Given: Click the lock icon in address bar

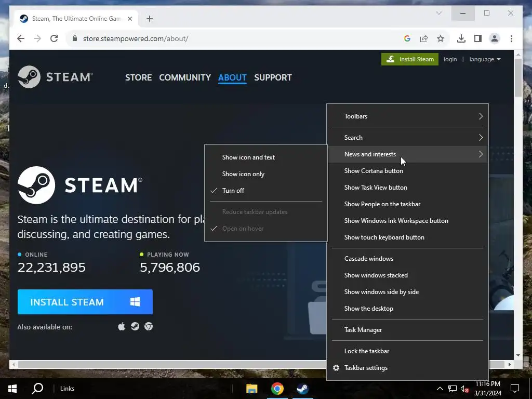Looking at the screenshot, I should [x=75, y=38].
